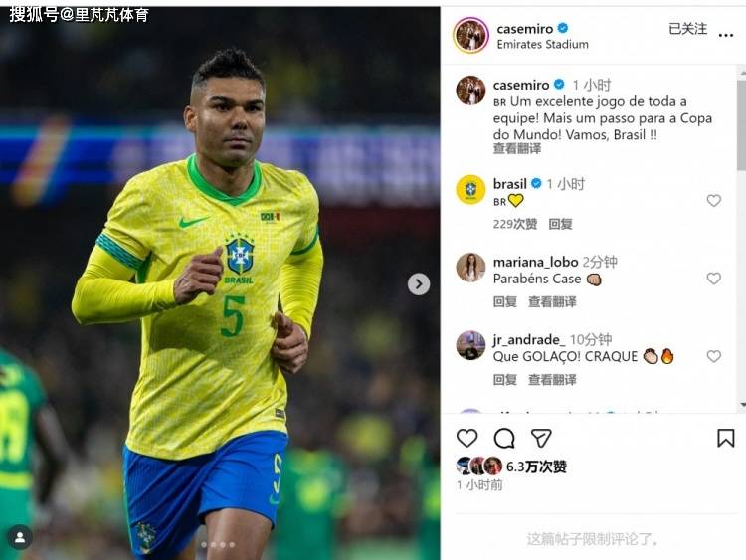This screenshot has width=746, height=560.
Task: Select the carousel pagination dots
Action: coord(218,545)
